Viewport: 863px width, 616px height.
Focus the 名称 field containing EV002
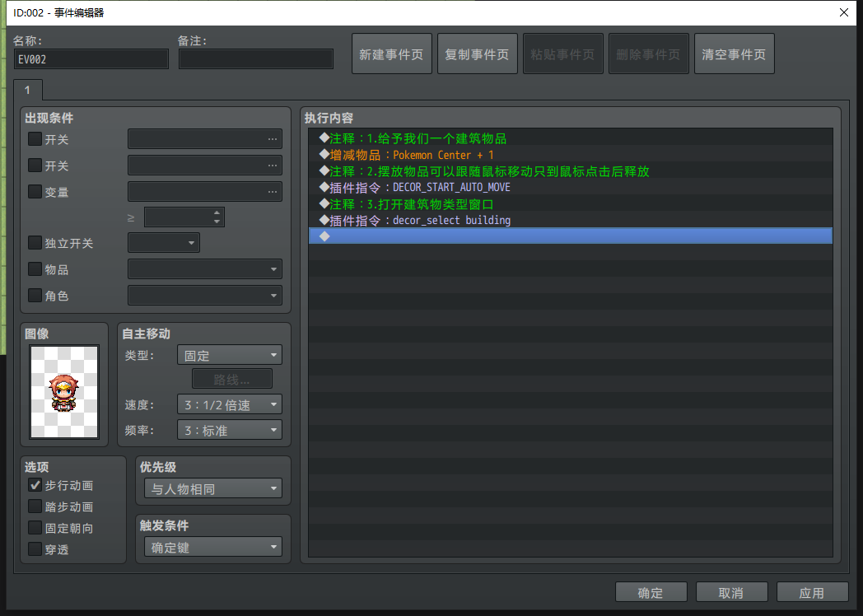coord(91,59)
